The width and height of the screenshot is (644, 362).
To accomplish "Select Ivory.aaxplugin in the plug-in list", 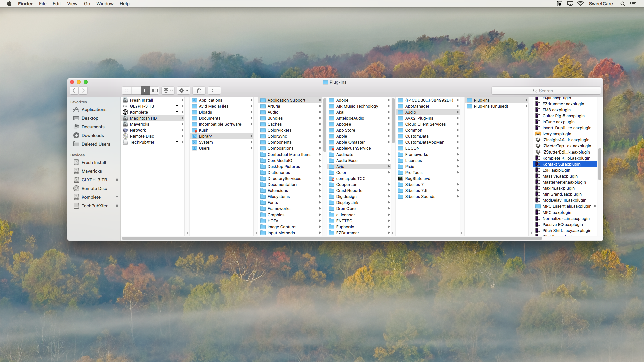I will pyautogui.click(x=565, y=134).
